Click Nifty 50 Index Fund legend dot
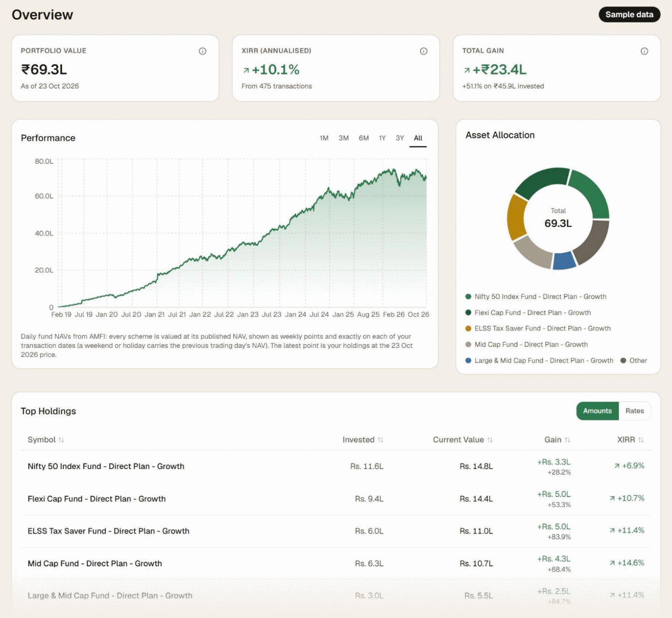This screenshot has width=672, height=618. point(468,297)
